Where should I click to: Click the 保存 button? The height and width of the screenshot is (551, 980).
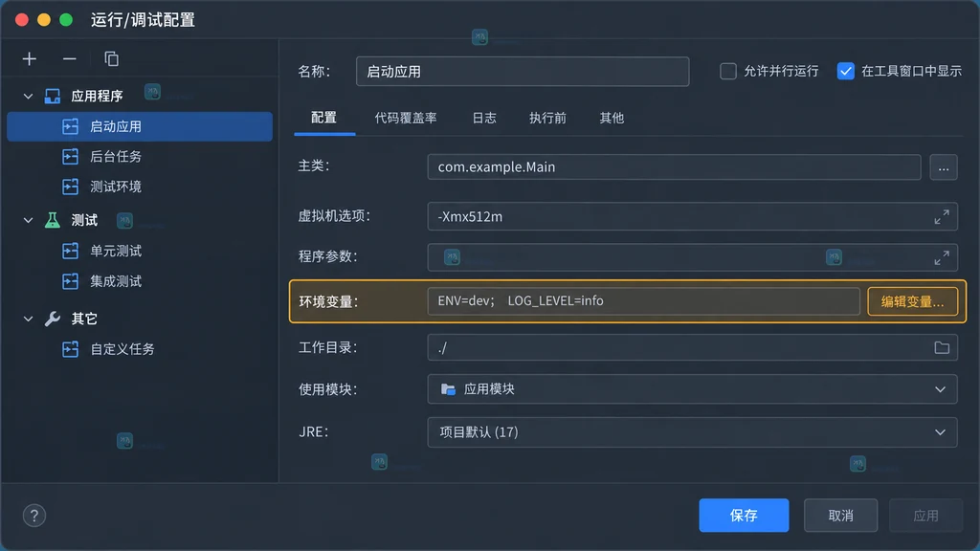click(x=744, y=516)
